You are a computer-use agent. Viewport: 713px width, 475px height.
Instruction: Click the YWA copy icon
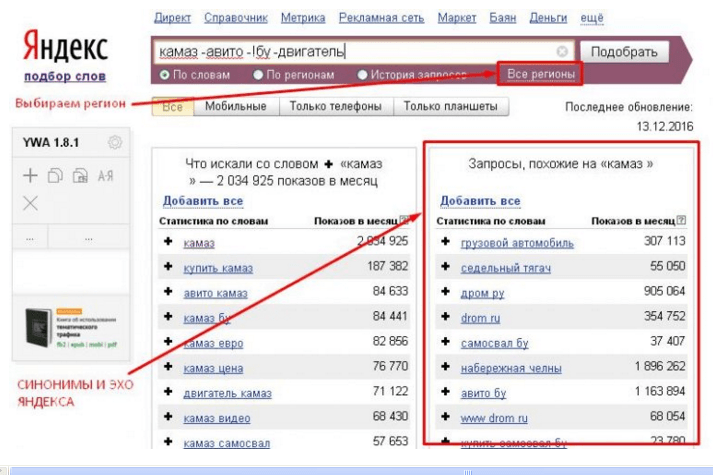[x=55, y=175]
